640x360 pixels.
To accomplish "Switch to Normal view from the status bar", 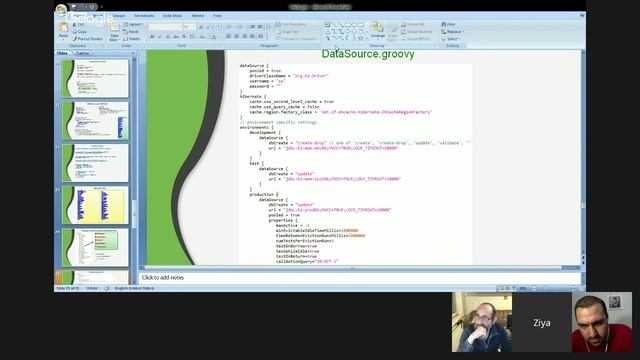I will pos(501,289).
